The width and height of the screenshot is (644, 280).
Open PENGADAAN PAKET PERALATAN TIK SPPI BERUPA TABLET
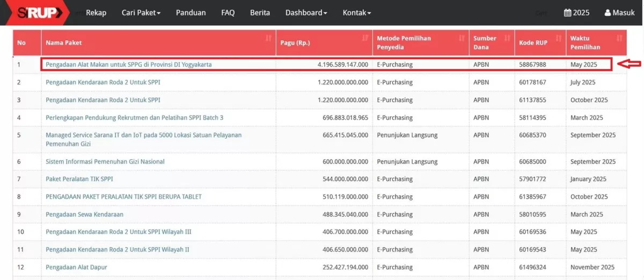pos(124,197)
